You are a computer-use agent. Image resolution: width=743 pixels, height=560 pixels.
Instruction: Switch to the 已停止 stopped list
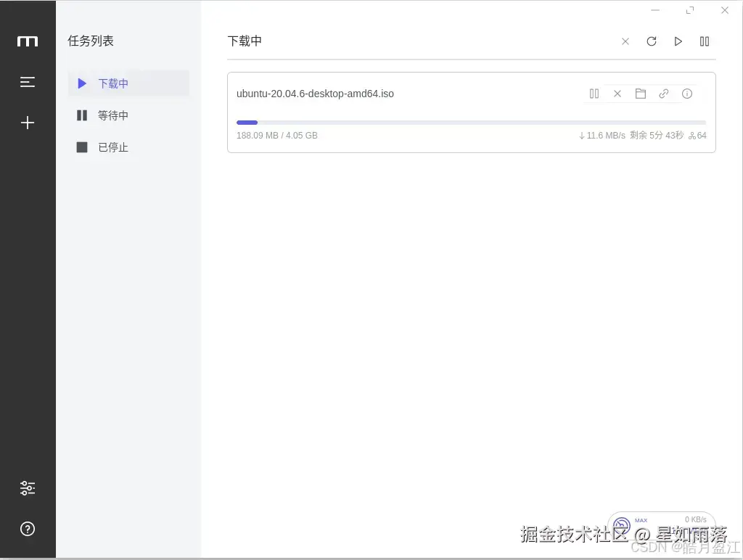pyautogui.click(x=113, y=147)
